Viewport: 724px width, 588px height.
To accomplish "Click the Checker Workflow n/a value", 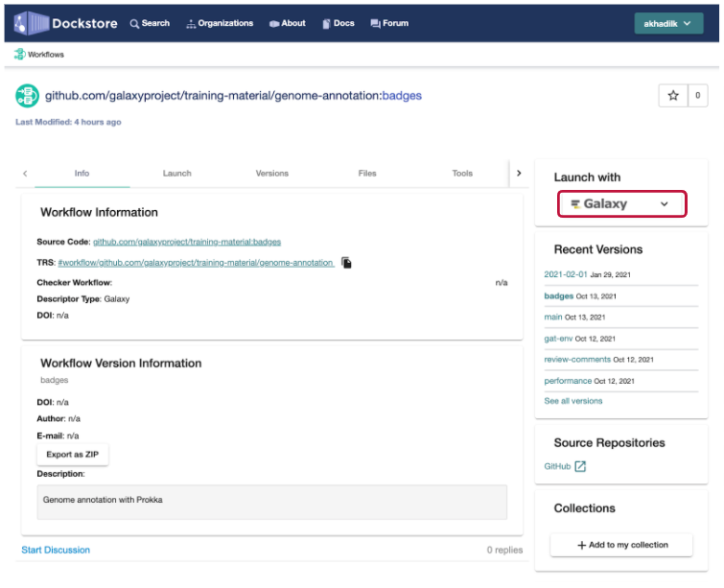I will [x=502, y=283].
